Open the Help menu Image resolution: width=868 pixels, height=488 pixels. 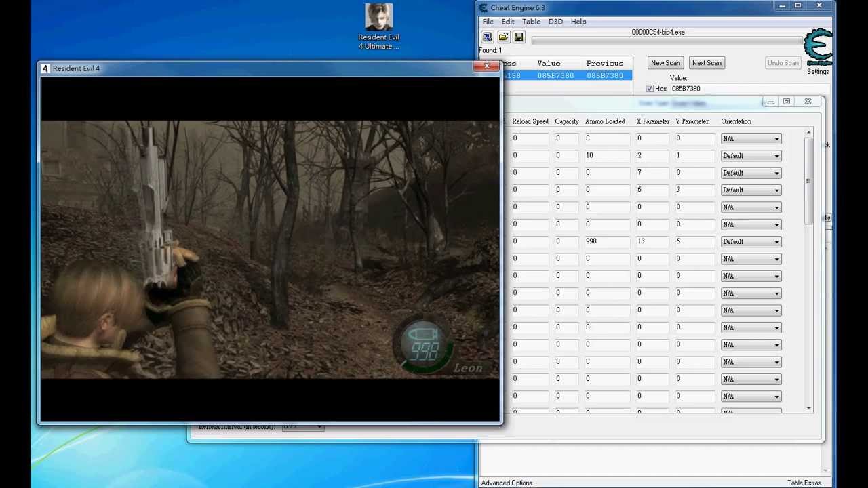tap(578, 22)
